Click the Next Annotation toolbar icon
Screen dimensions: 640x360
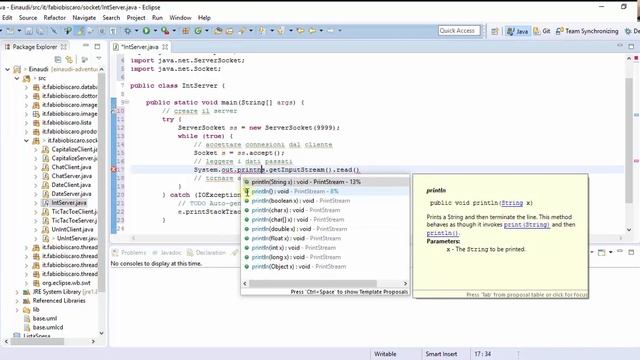click(x=261, y=31)
